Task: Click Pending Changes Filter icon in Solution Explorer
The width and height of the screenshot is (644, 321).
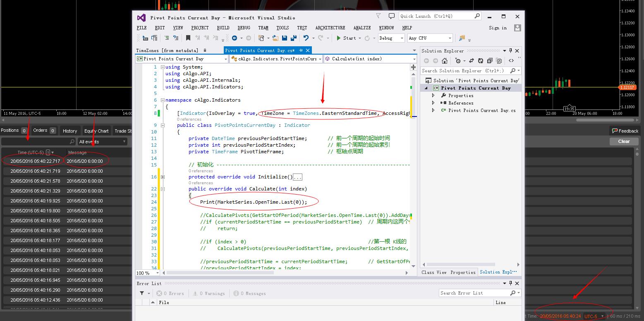Action: click(458, 61)
